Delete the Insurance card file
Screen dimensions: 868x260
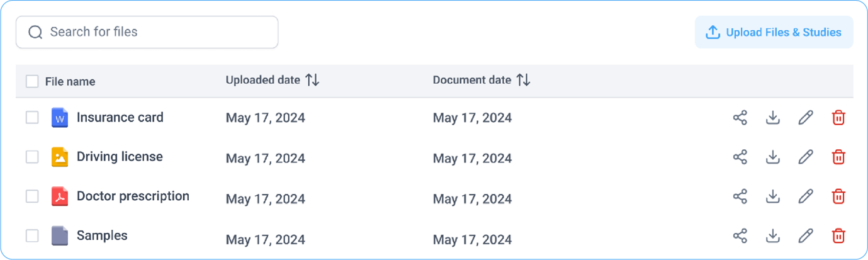(x=838, y=118)
